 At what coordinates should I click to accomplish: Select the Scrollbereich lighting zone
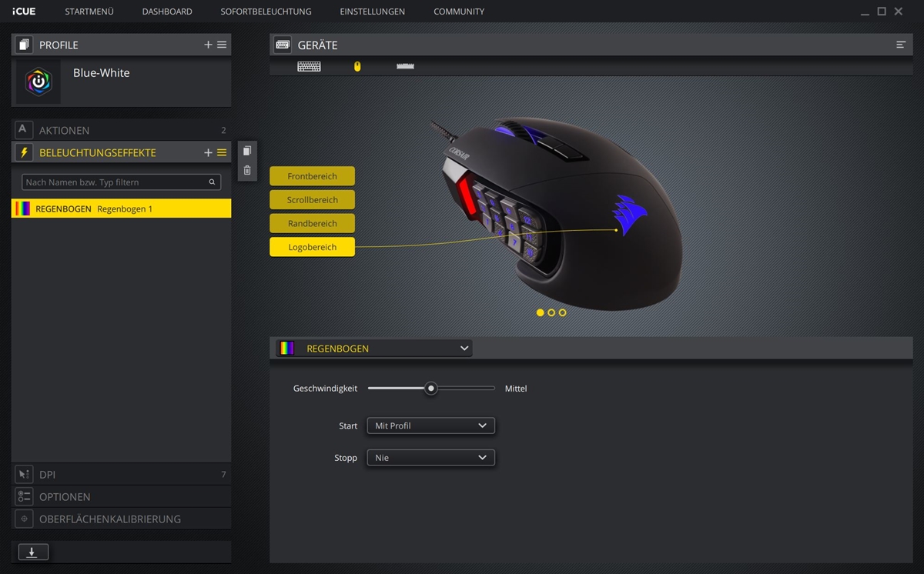coord(312,199)
